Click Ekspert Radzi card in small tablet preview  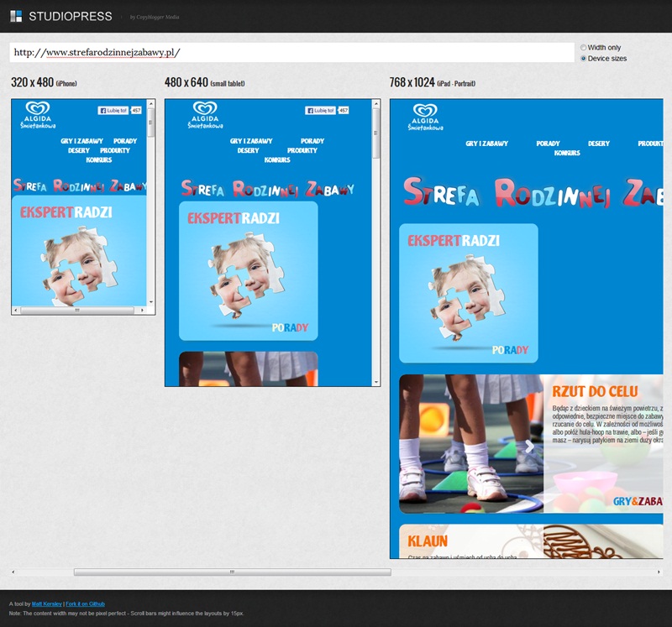pos(248,270)
